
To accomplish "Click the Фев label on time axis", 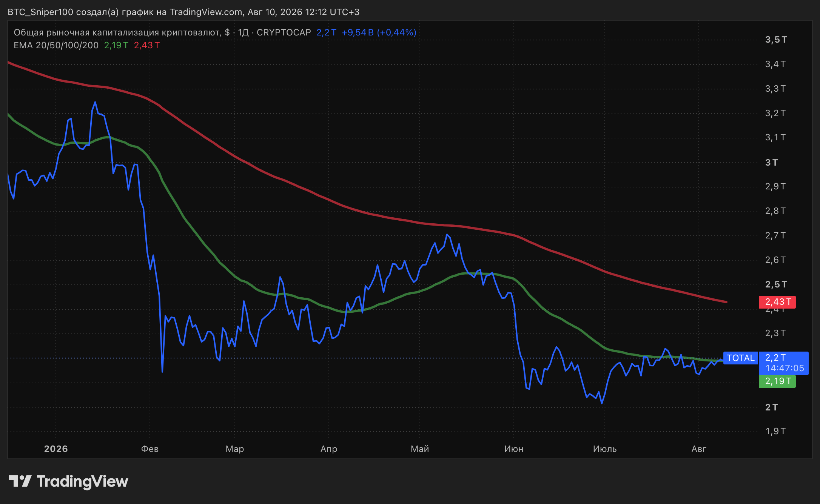I will (x=150, y=449).
